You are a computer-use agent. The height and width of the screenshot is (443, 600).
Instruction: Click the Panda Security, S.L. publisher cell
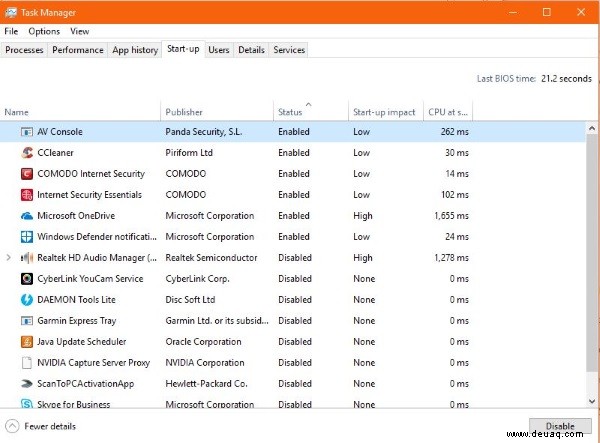pyautogui.click(x=204, y=132)
